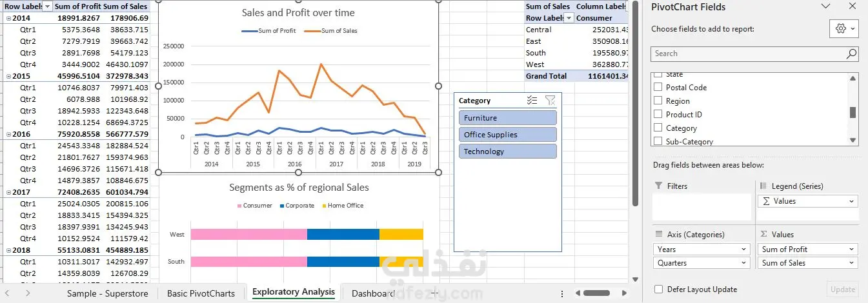Open the Sample - Superstore sheet tab
The width and height of the screenshot is (868, 303).
click(x=107, y=293)
